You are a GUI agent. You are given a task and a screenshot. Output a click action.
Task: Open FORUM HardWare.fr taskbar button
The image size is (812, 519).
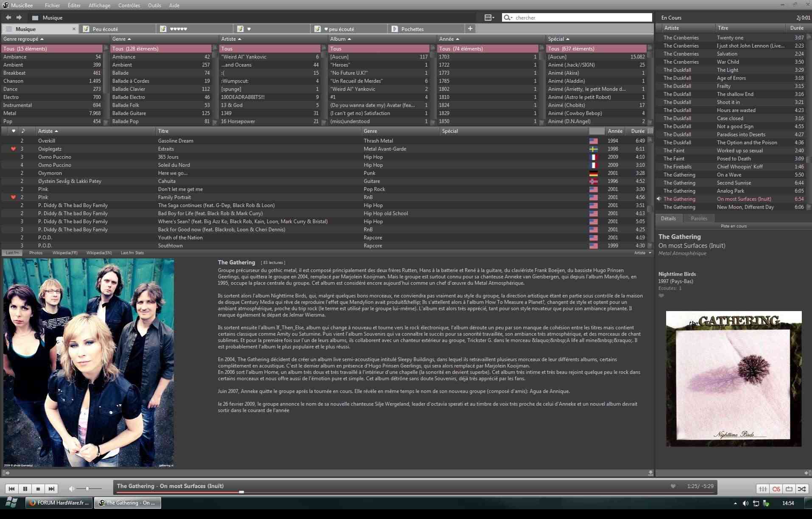[59, 503]
